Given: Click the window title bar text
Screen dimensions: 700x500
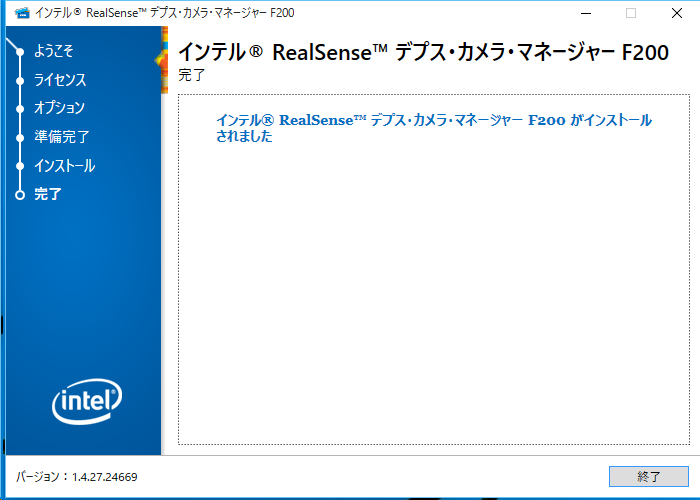Looking at the screenshot, I should point(165,13).
